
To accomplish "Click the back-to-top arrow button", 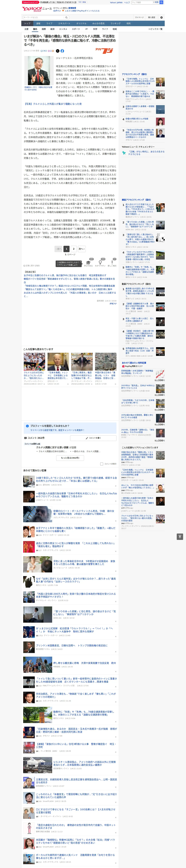I will pyautogui.click(x=180, y=537).
